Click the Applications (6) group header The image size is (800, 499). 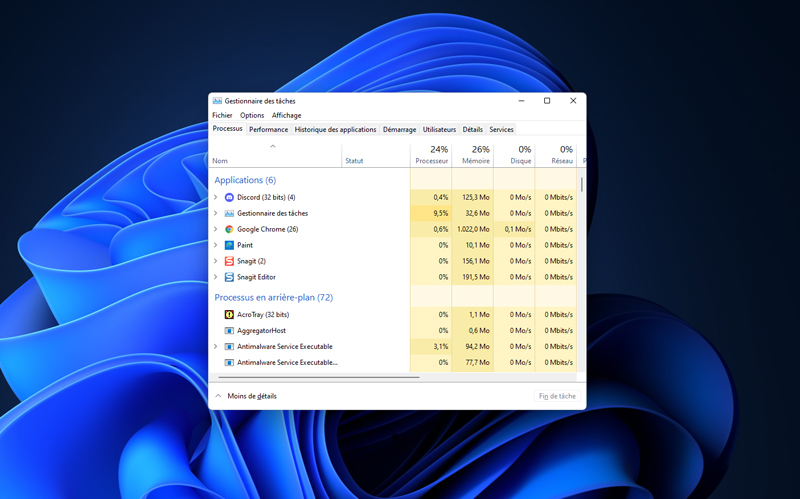245,180
